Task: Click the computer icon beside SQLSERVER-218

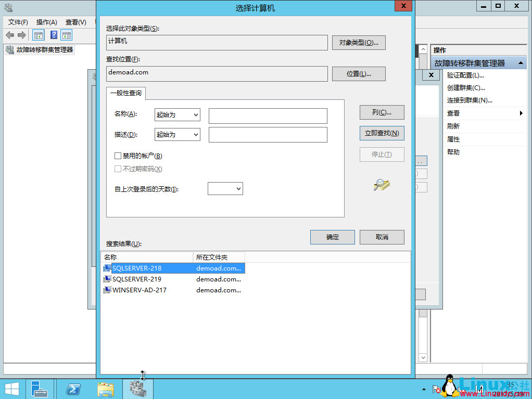Action: (107, 268)
